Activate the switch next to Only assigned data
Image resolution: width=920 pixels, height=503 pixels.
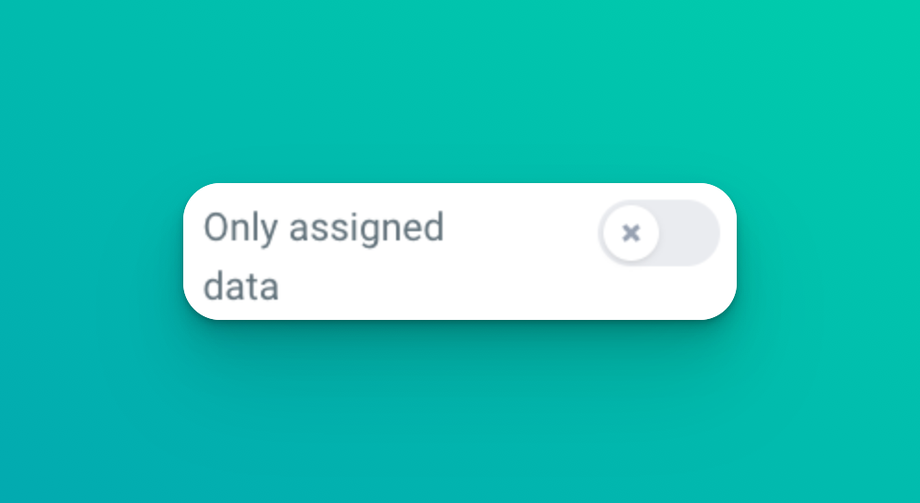point(659,233)
